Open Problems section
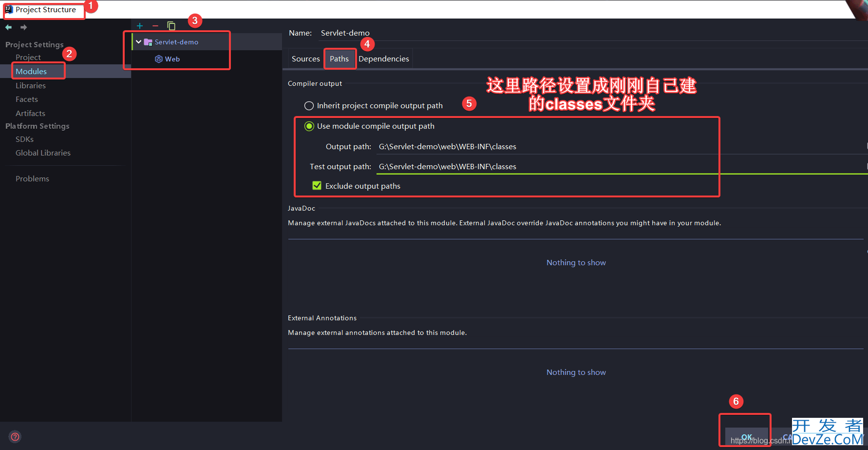 (32, 178)
